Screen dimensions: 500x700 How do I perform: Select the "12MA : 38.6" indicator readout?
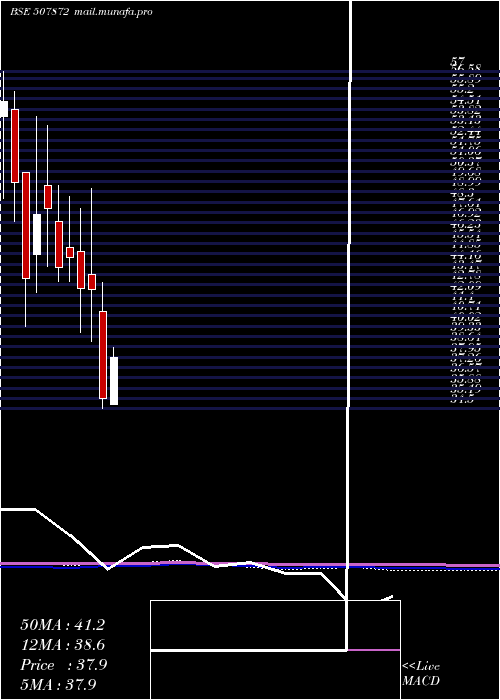[62, 645]
